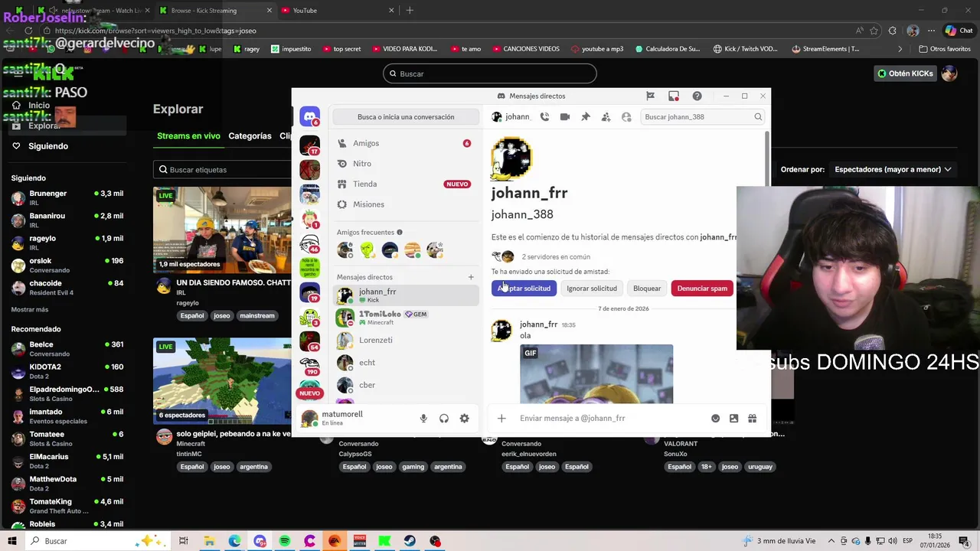Open the Minecraft live stream thumbnail
Screen dimensions: 980x551
pos(222,381)
